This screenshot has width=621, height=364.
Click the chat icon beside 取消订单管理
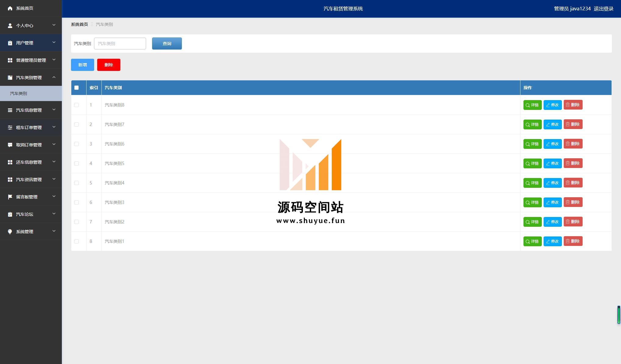point(10,145)
